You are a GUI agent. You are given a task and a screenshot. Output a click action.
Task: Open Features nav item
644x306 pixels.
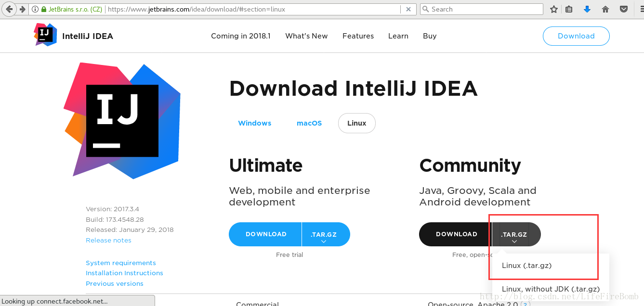[x=358, y=36]
